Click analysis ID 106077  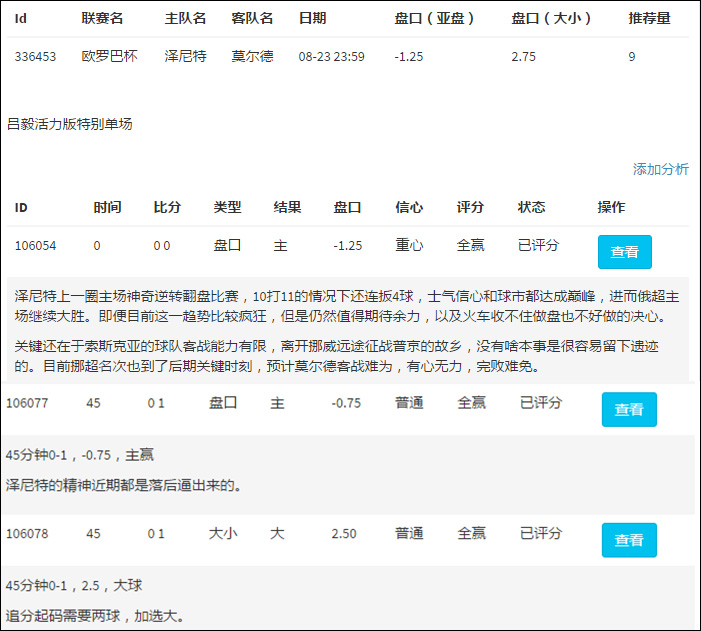coord(27,403)
